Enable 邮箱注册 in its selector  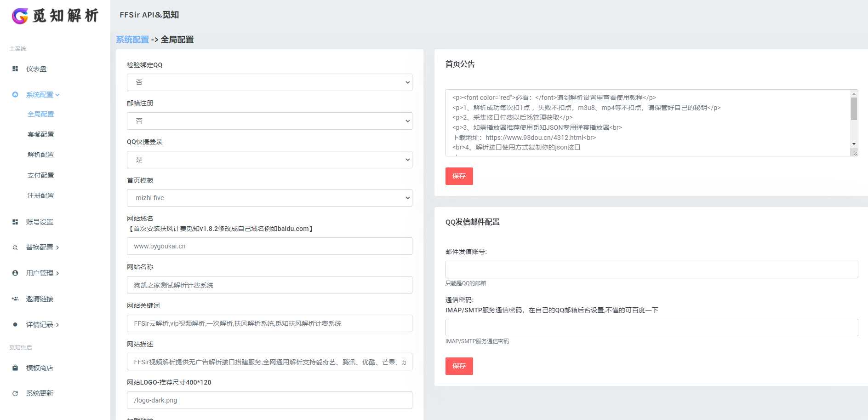coord(269,121)
